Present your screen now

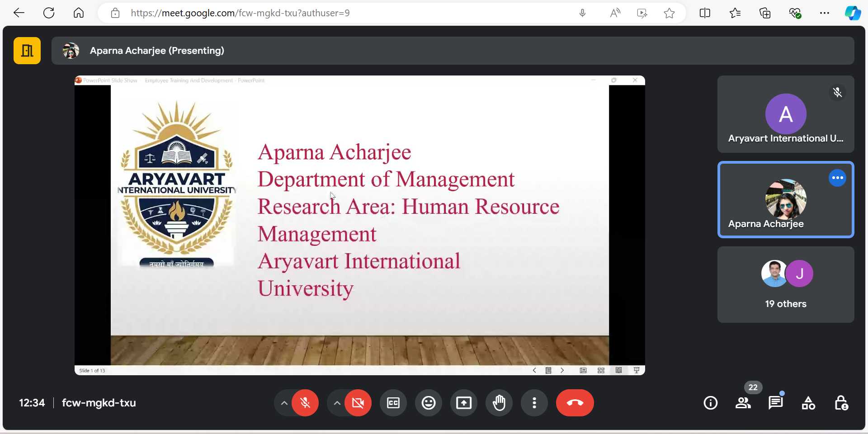[464, 403]
